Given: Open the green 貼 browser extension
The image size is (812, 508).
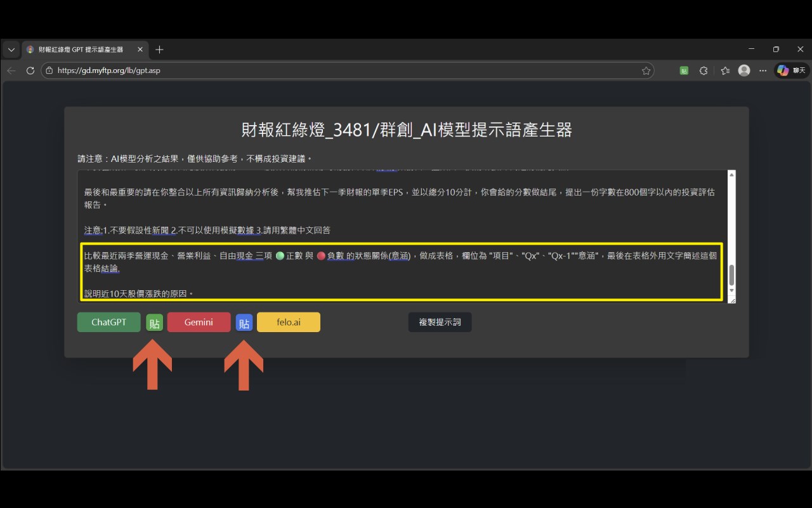Looking at the screenshot, I should [684, 70].
